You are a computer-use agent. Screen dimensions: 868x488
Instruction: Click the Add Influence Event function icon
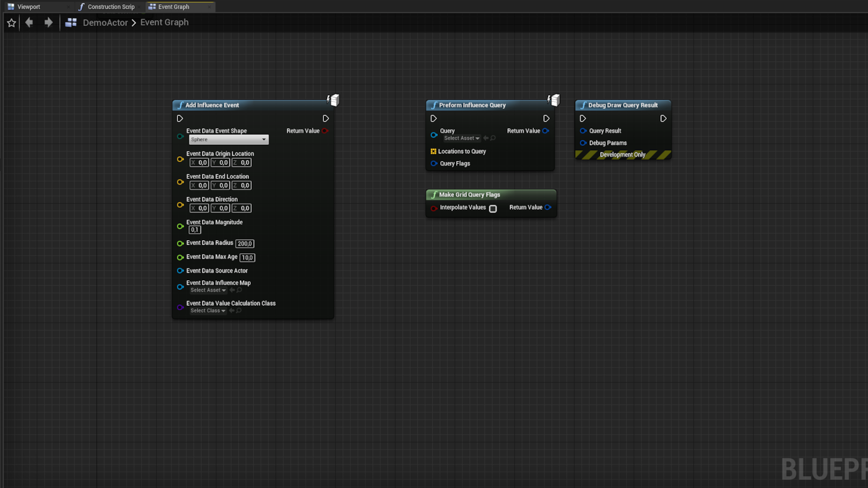[x=180, y=105]
